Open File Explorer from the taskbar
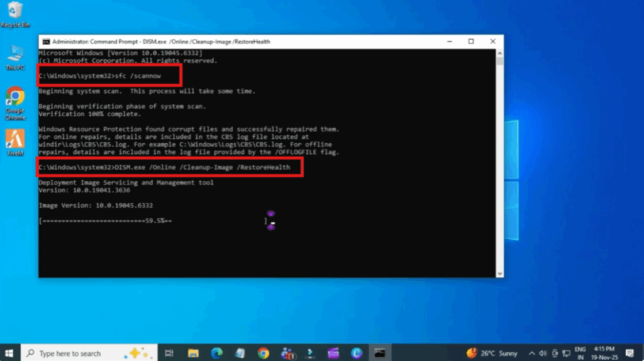 pyautogui.click(x=193, y=353)
